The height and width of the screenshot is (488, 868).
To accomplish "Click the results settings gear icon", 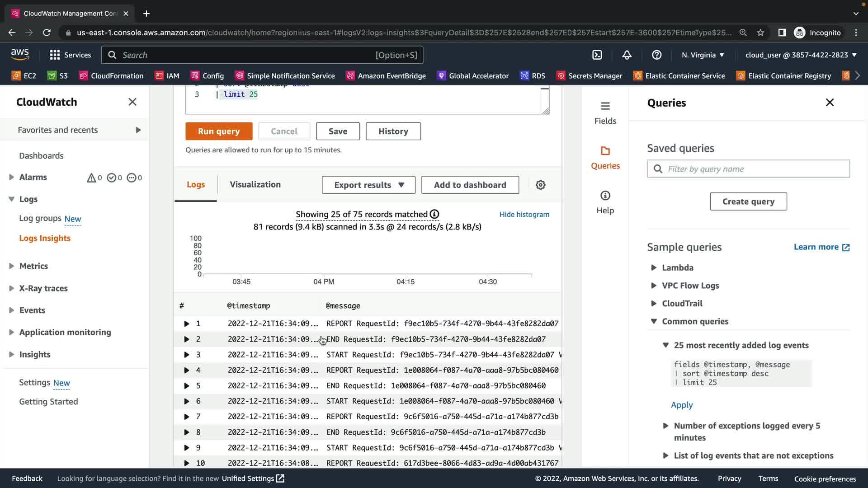I will (540, 185).
